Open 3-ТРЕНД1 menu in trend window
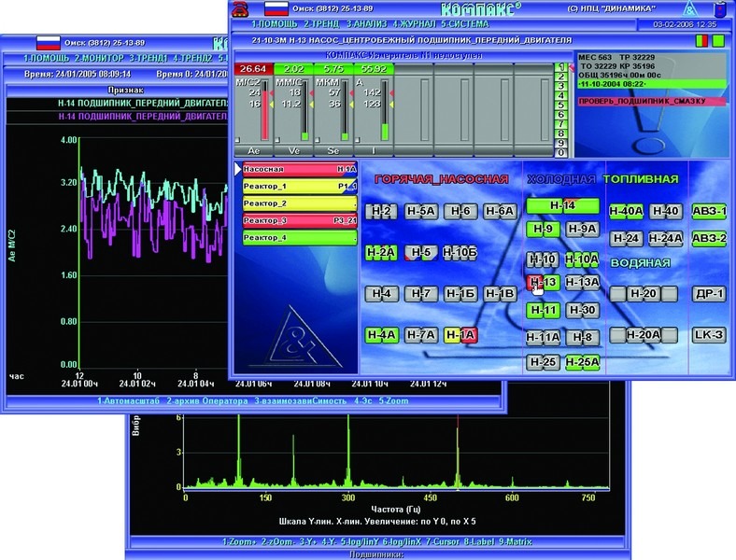Viewport: 736px width, 560px height. (x=149, y=59)
